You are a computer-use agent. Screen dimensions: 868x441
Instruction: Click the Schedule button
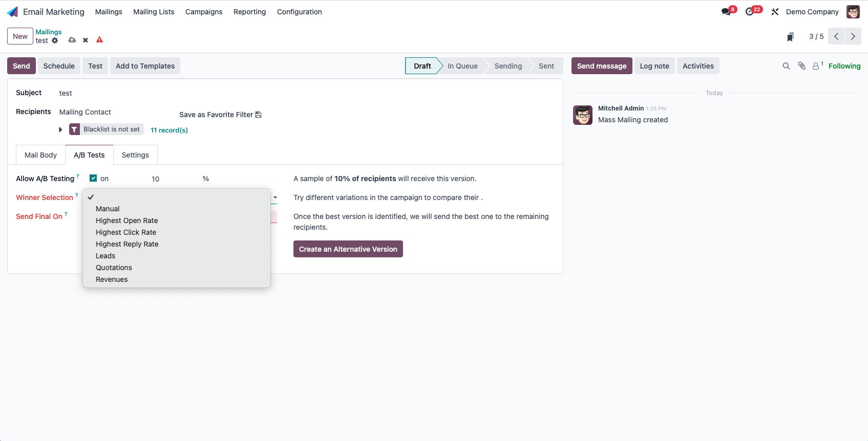coord(59,66)
